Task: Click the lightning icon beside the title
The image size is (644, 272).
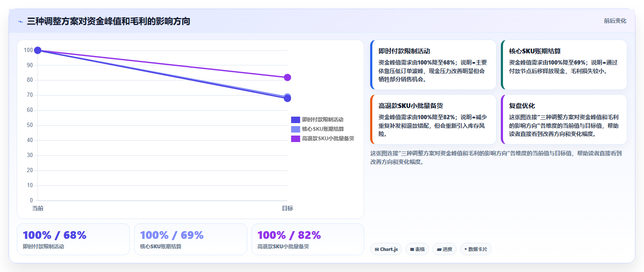Action: click(x=20, y=21)
